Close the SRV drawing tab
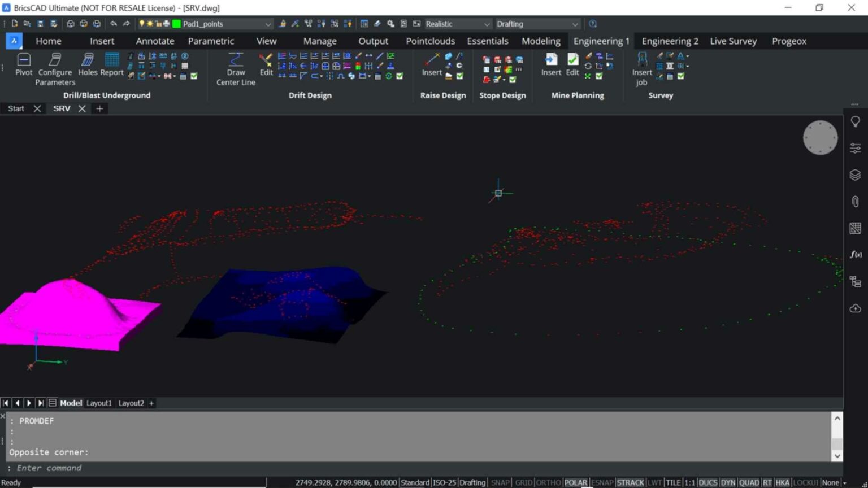This screenshot has height=488, width=868. pos(82,108)
